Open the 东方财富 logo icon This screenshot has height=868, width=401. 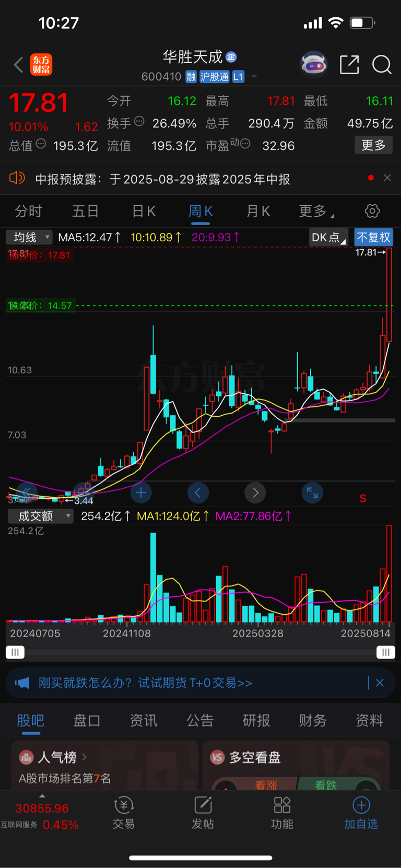pos(41,65)
